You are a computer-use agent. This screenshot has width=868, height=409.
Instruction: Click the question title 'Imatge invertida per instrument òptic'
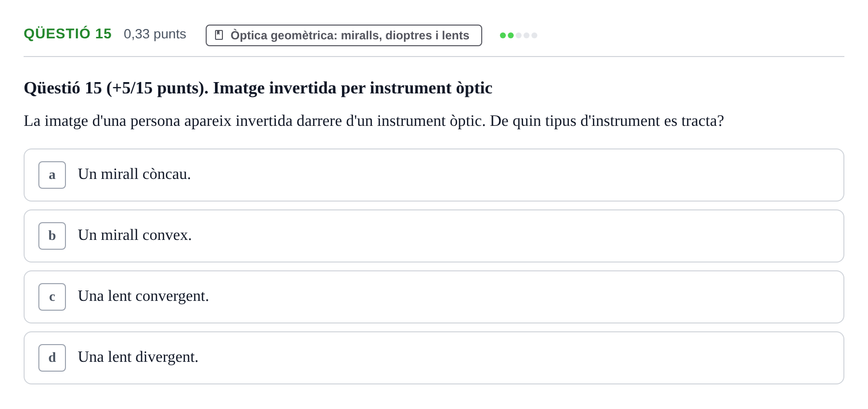(352, 88)
